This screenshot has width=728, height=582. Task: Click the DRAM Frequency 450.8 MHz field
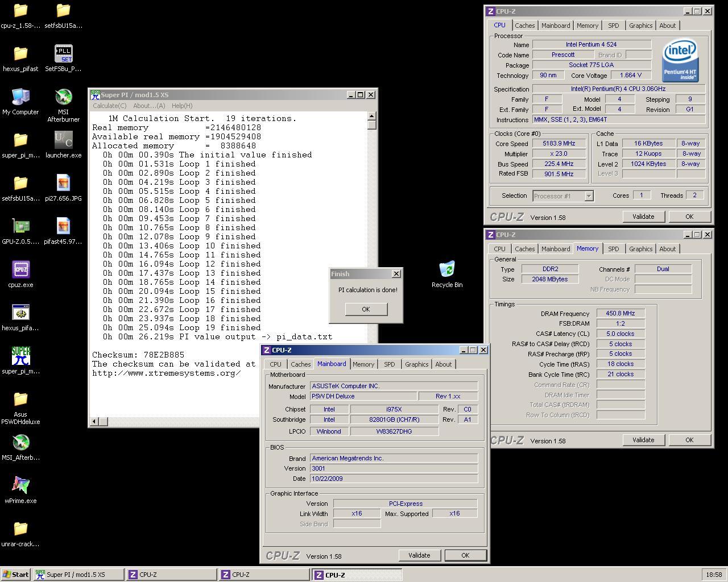[x=621, y=314]
